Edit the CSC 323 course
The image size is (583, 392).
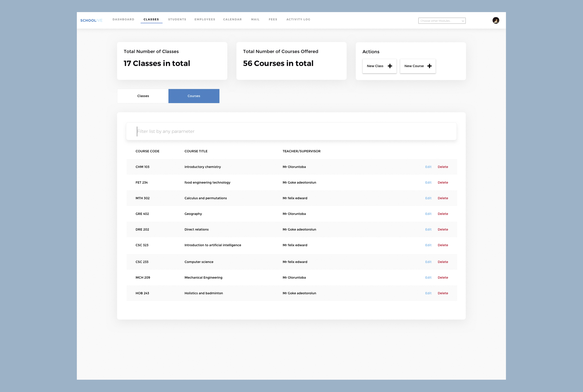point(428,245)
